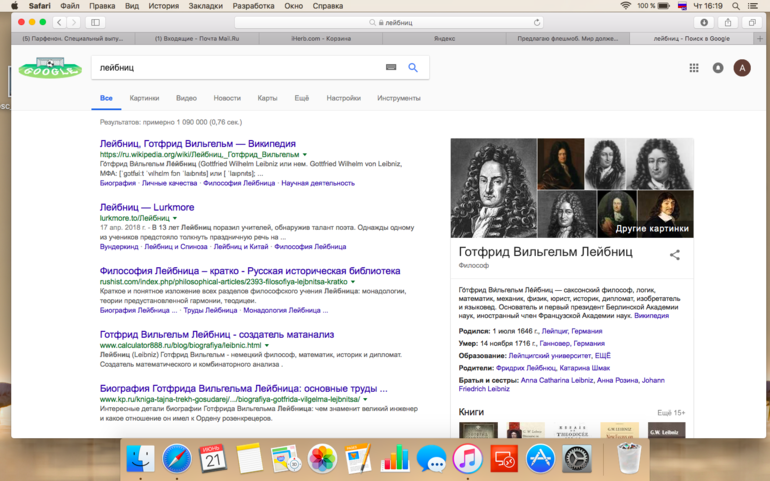Click the blue search magnifier button
The width and height of the screenshot is (770, 481).
(x=413, y=68)
